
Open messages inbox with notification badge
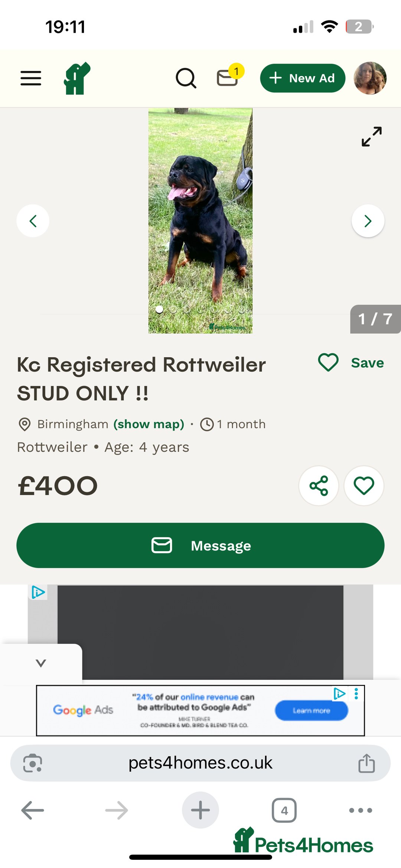[x=228, y=77]
